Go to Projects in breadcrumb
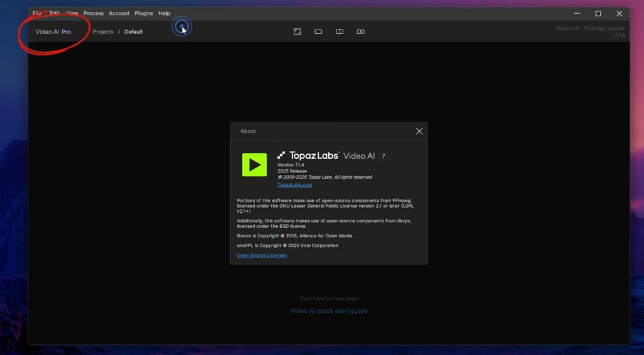 click(x=103, y=31)
